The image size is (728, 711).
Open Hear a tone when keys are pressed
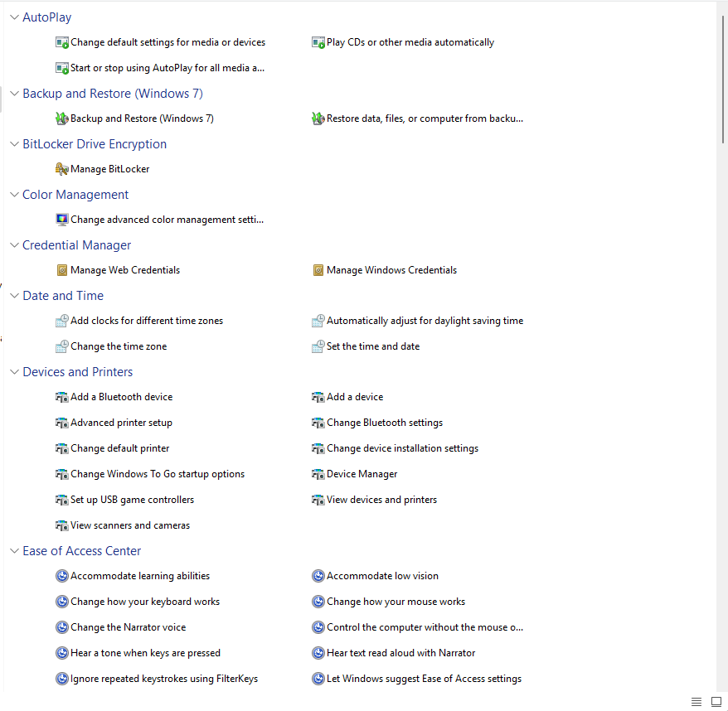(x=145, y=653)
